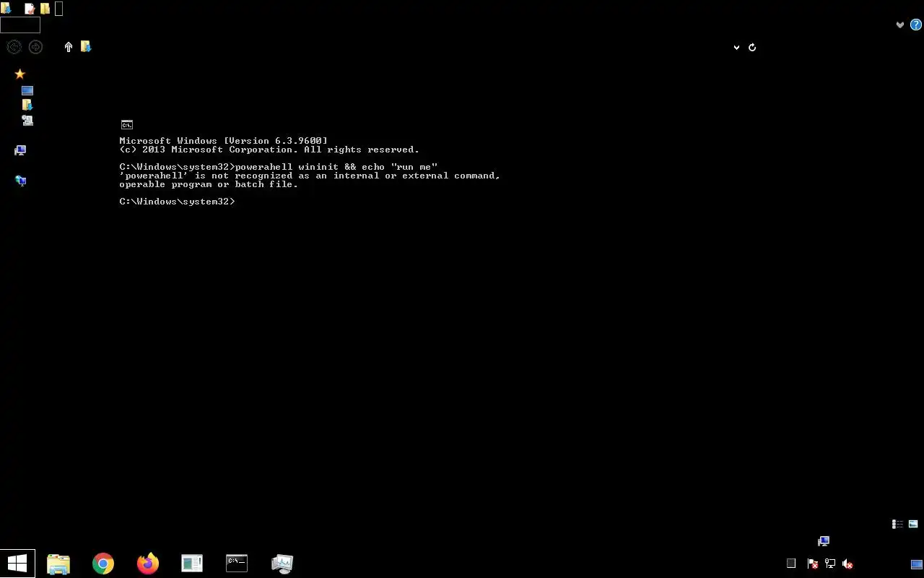Click 'powerahell' not recognized error line

310,176
